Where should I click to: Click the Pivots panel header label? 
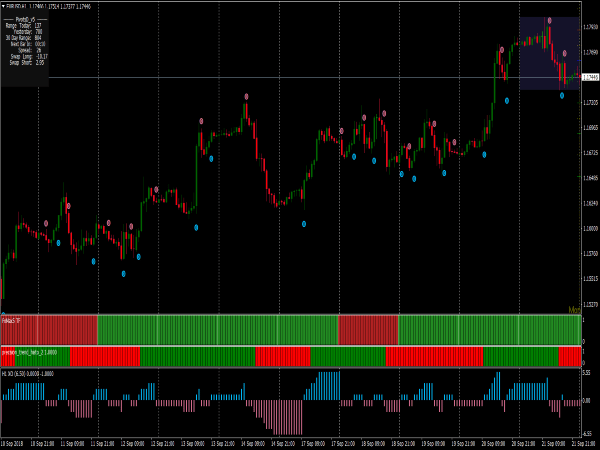click(x=26, y=19)
